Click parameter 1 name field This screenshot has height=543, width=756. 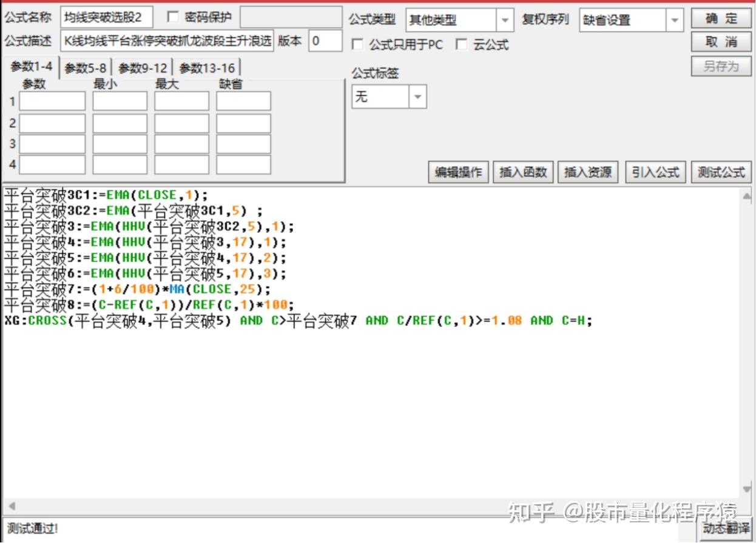tap(52, 101)
